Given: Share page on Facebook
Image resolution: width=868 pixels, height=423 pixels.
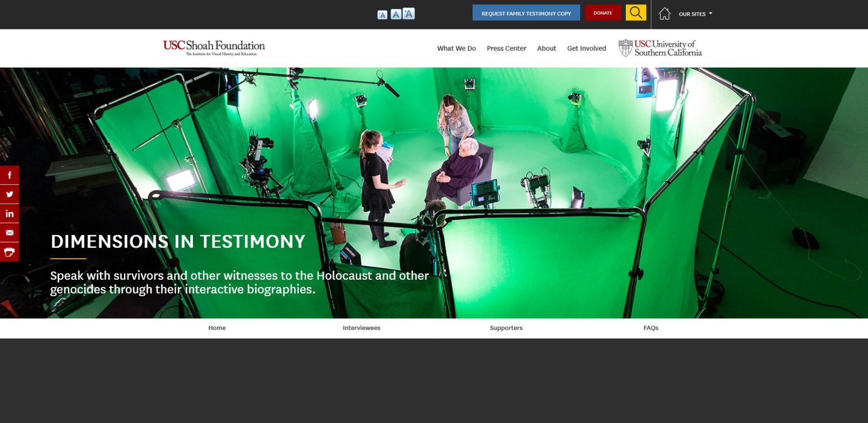Looking at the screenshot, I should (x=9, y=175).
